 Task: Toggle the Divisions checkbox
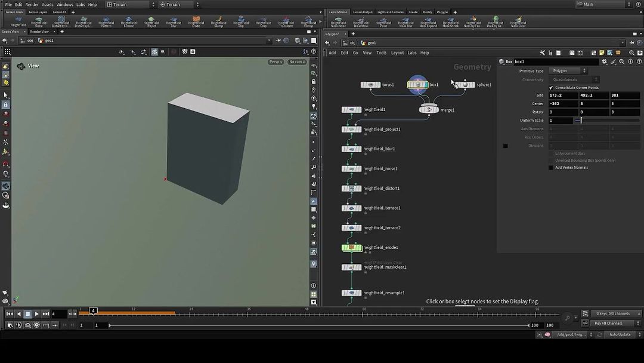tap(506, 146)
